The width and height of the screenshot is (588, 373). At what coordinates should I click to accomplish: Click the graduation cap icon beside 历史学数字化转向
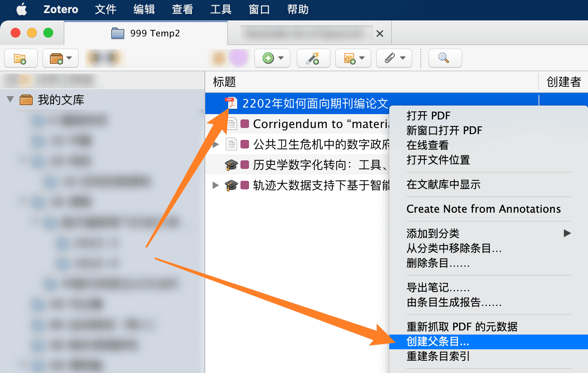click(x=231, y=165)
